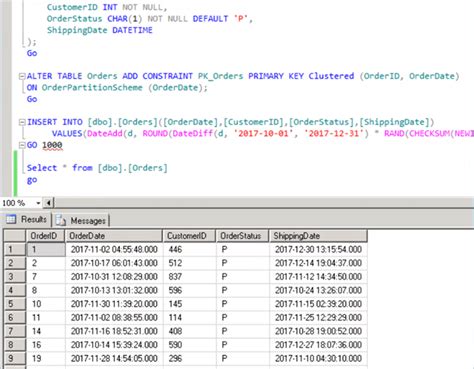
Task: Click OrderDate cell 2017-10-13 13:01:32.000
Action: 114,290
